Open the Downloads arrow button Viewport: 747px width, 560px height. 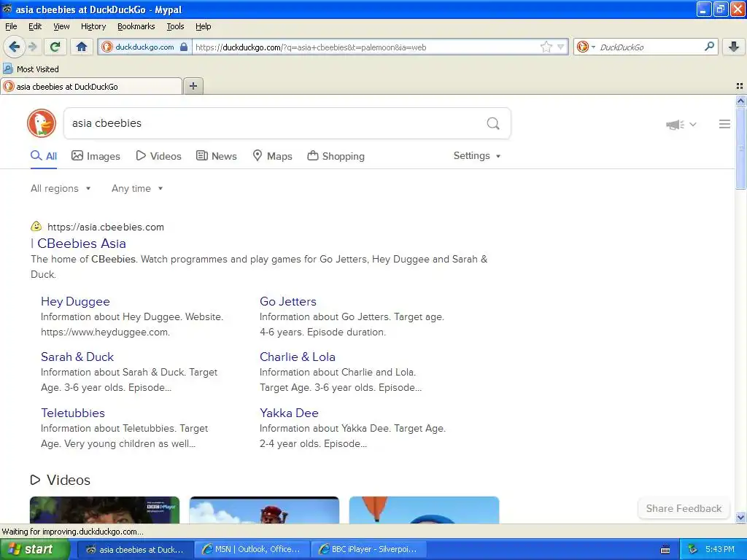734,47
